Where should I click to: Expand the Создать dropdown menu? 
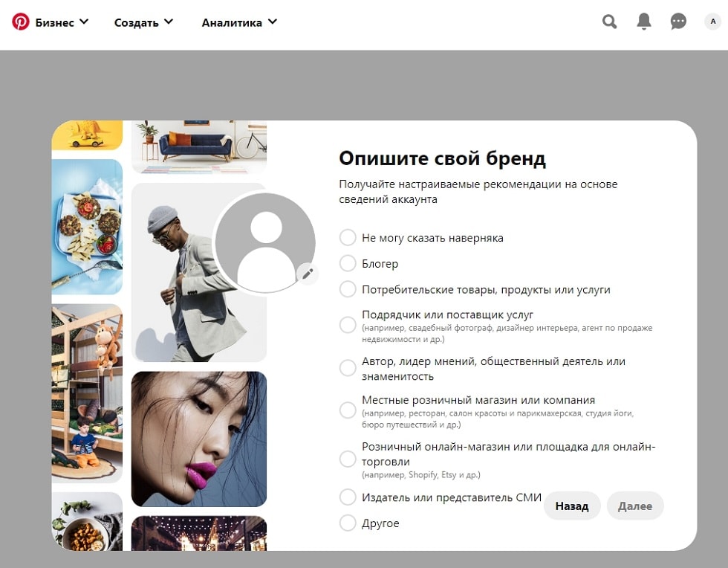(143, 22)
